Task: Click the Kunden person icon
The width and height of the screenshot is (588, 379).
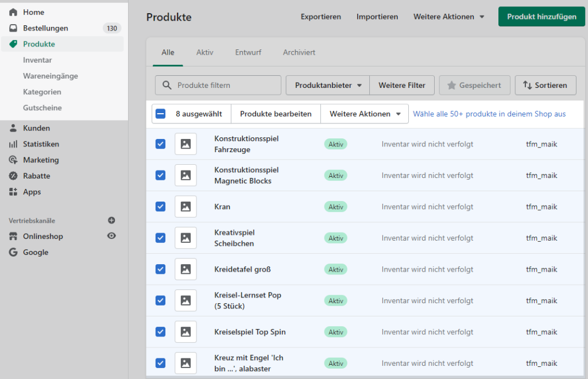Action: [13, 128]
